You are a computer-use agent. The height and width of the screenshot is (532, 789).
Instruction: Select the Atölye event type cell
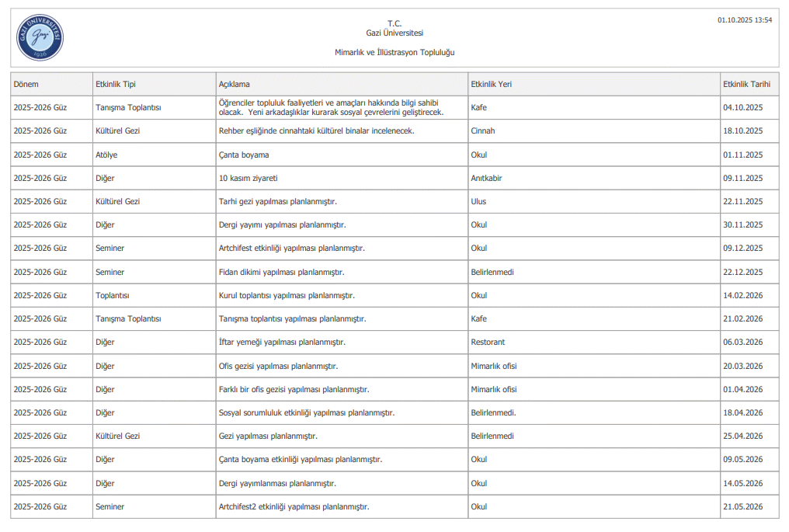pyautogui.click(x=106, y=155)
